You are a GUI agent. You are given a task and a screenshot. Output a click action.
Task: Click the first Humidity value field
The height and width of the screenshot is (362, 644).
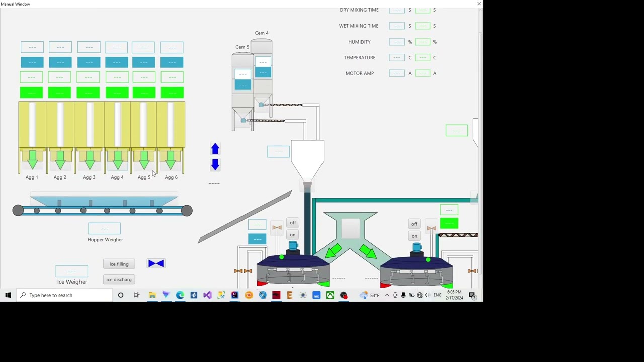[x=396, y=42]
